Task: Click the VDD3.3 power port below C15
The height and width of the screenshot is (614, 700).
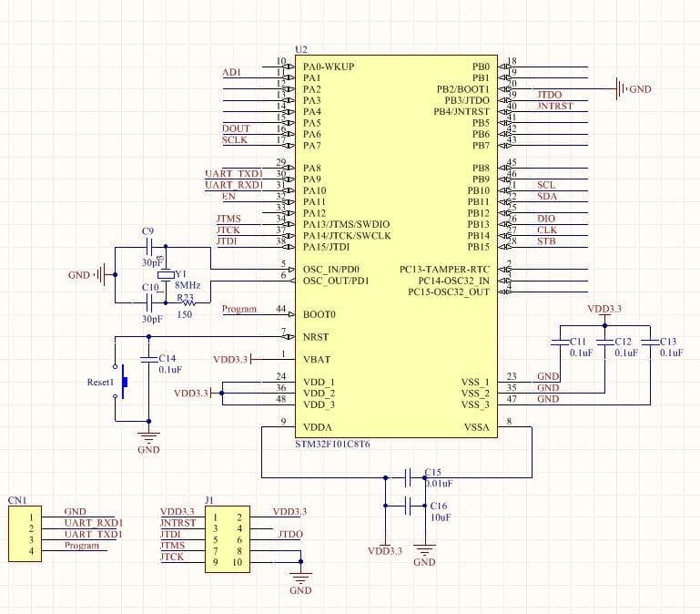Action: [x=385, y=550]
